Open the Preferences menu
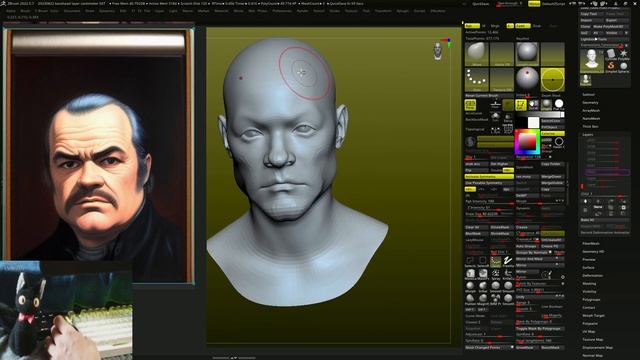This screenshot has height=360, width=640. (x=282, y=11)
